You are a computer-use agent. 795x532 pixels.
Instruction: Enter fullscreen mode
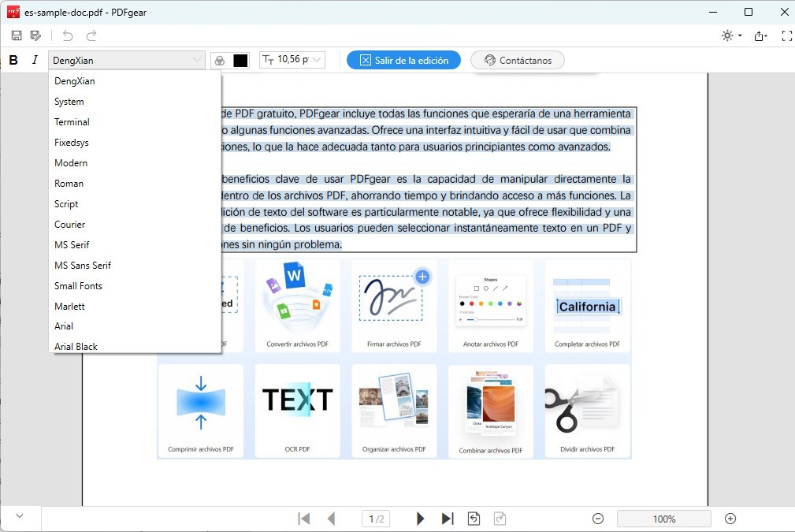pyautogui.click(x=786, y=35)
